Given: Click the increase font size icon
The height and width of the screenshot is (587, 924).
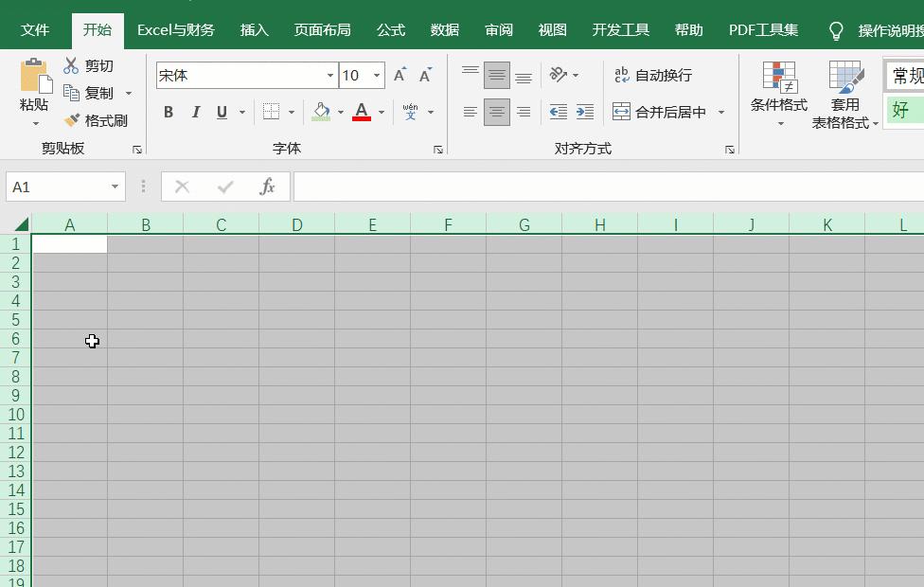Looking at the screenshot, I should (399, 72).
